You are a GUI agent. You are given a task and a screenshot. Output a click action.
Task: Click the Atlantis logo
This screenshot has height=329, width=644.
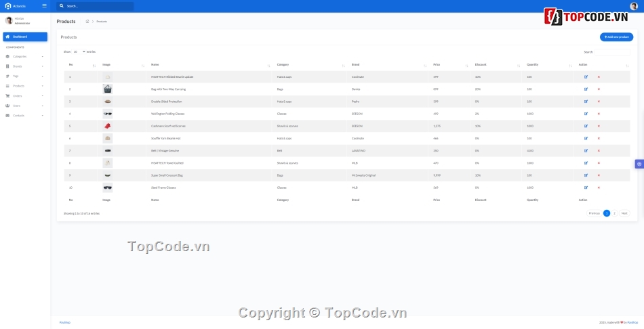(15, 6)
